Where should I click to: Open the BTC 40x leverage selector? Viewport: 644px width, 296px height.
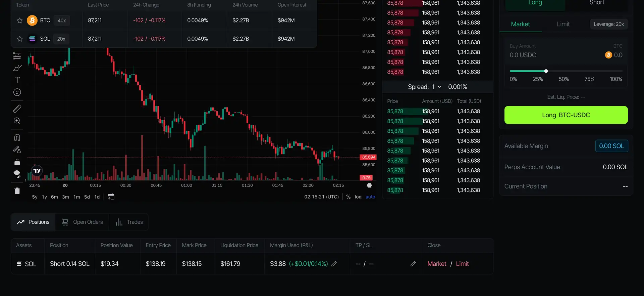tap(62, 20)
